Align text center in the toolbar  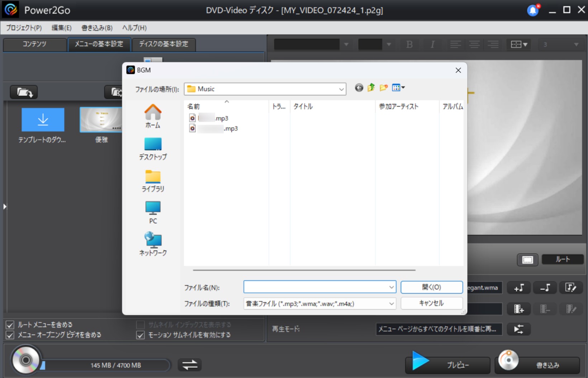[474, 44]
